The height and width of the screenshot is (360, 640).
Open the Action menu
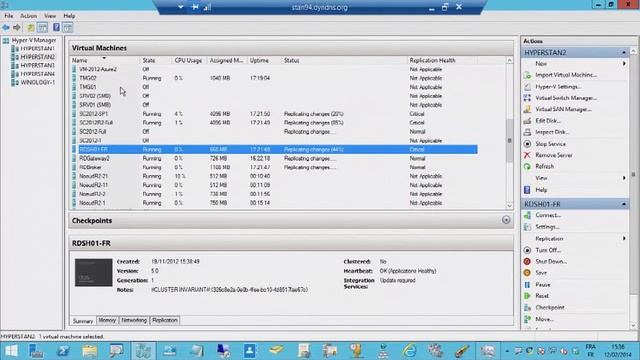[x=29, y=16]
